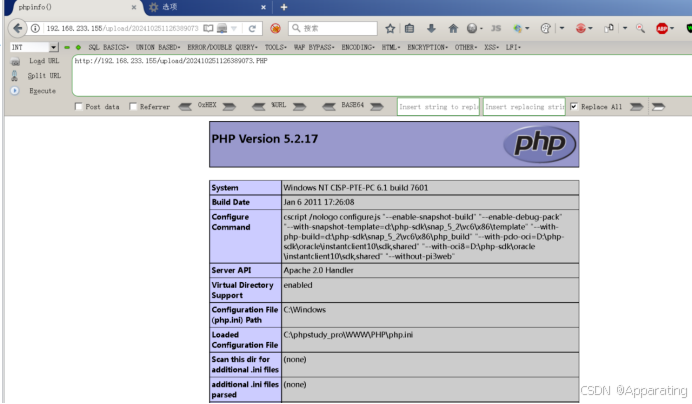
Task: Click the 搜索 search box
Action: pyautogui.click(x=333, y=28)
